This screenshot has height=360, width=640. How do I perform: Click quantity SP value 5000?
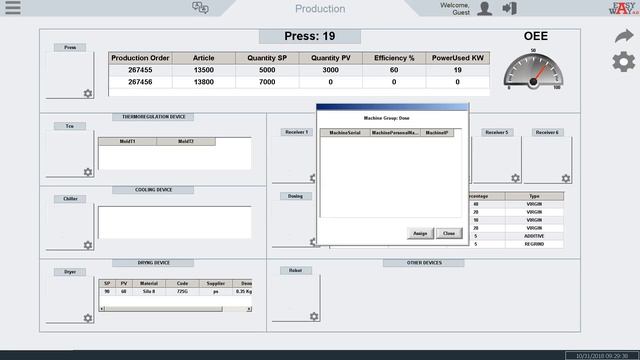tap(267, 70)
